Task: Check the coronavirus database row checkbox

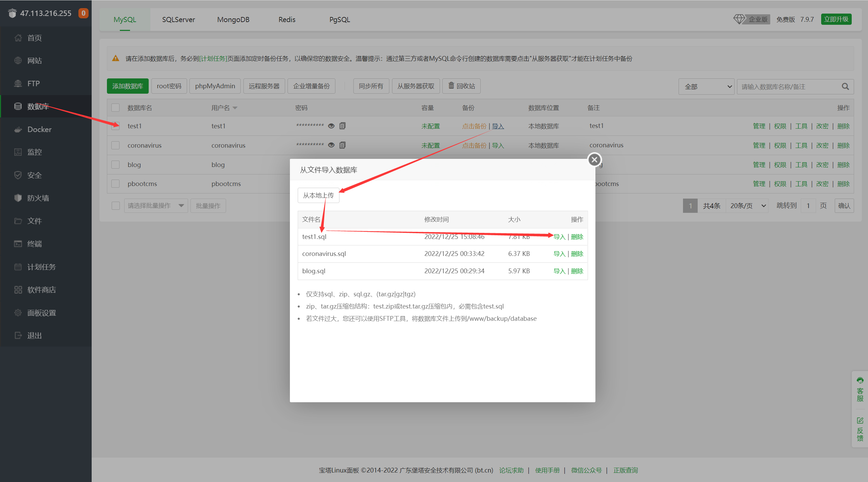Action: 115,145
